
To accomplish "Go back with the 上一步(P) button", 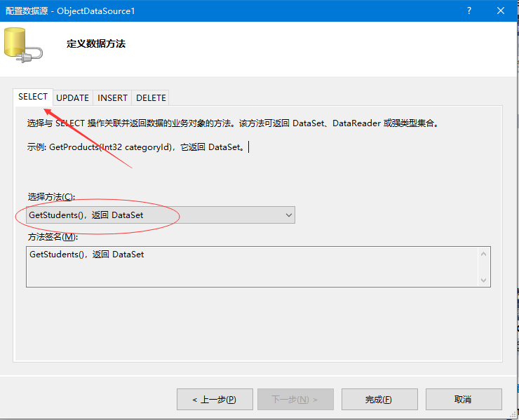I will (x=214, y=400).
